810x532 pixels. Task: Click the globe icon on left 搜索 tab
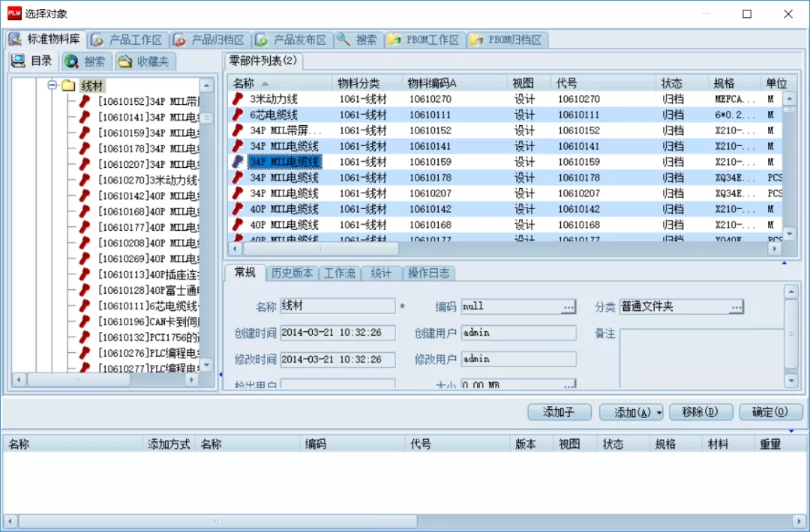(71, 61)
